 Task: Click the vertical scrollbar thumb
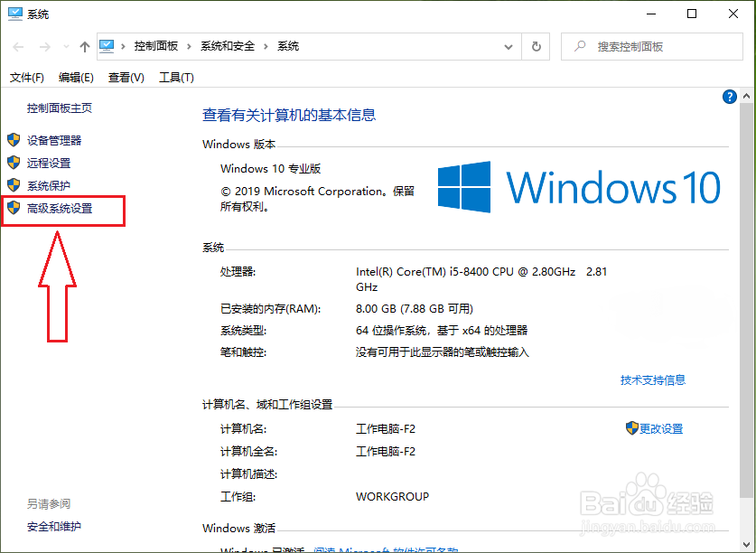(746, 301)
